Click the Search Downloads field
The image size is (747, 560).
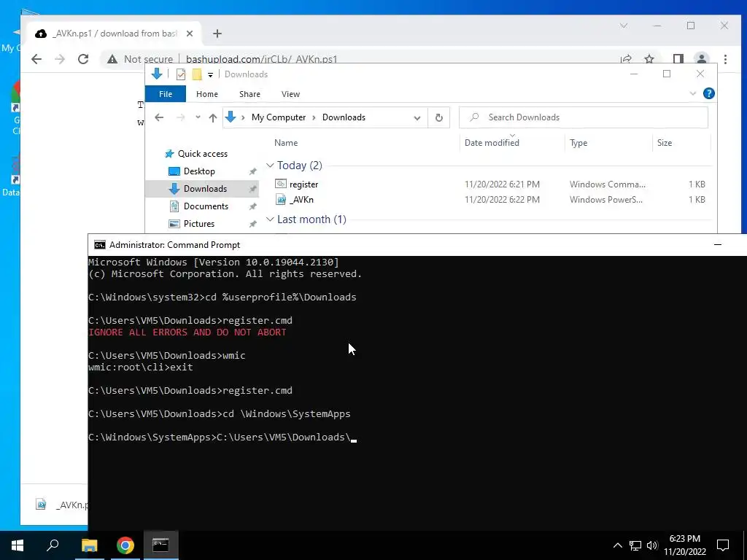583,117
